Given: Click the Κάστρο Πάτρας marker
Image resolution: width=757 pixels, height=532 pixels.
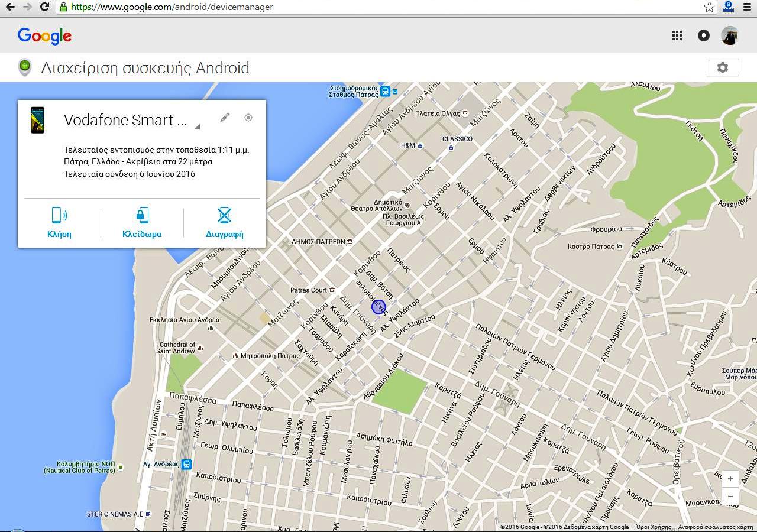Looking at the screenshot, I should click(619, 246).
